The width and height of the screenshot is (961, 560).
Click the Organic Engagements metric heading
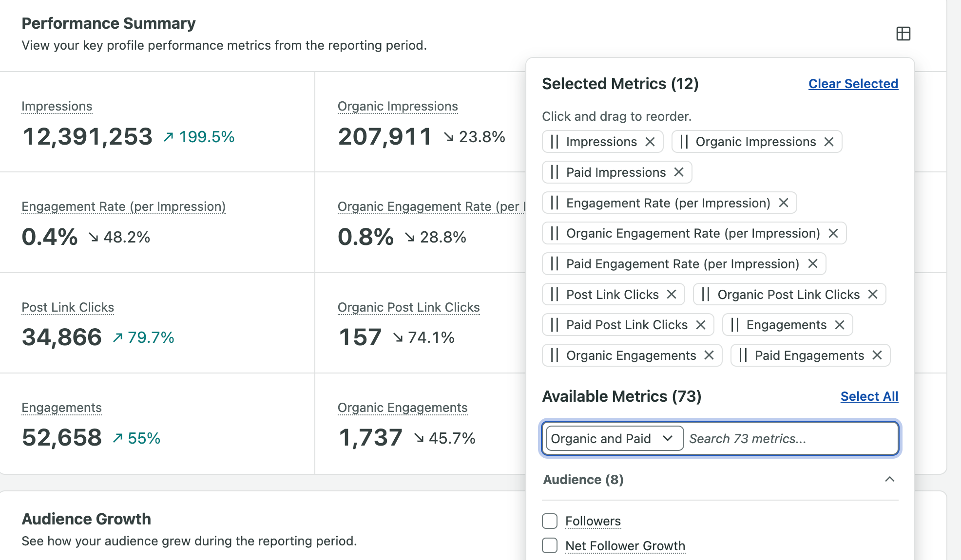click(x=403, y=408)
